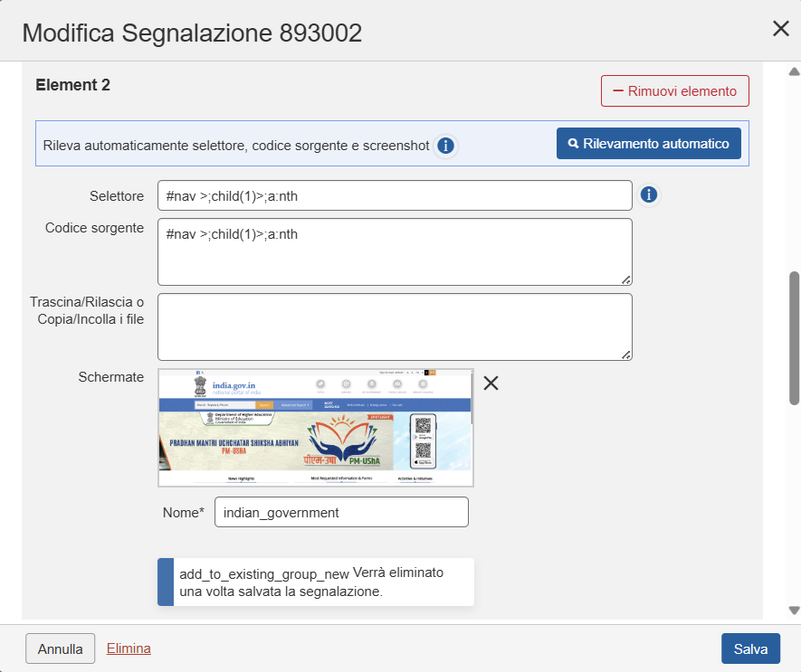The width and height of the screenshot is (801, 672).
Task: Close the Modifica Segnalazione dialog
Action: coord(780,29)
